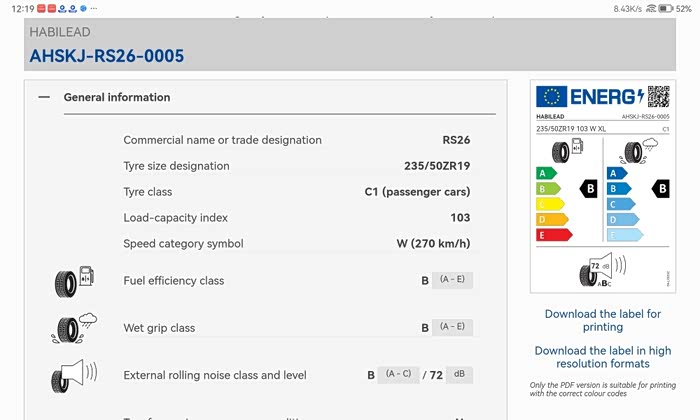This screenshot has height=420, width=700.
Task: Open Download the label for printing link
Action: 602,320
